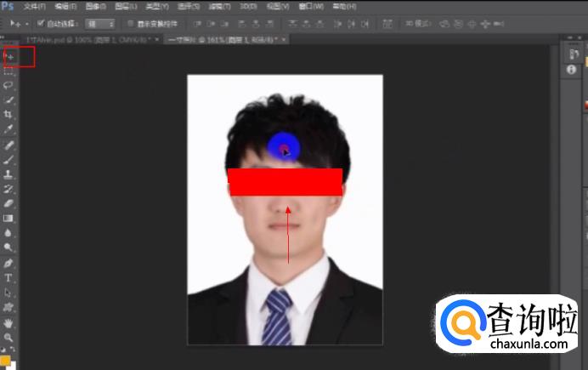This screenshot has width=588, height=370.
Task: Click the distribute top edges icon
Action: point(292,24)
